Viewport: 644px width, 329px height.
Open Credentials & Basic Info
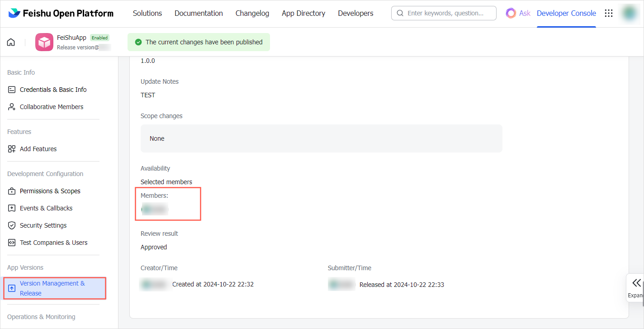[x=53, y=90]
